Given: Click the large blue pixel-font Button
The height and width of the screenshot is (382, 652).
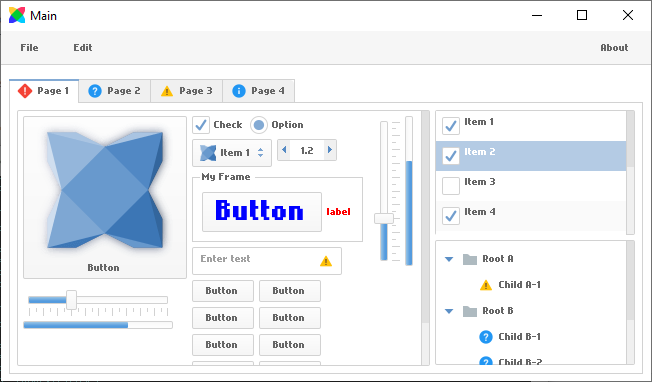Looking at the screenshot, I should click(x=262, y=212).
